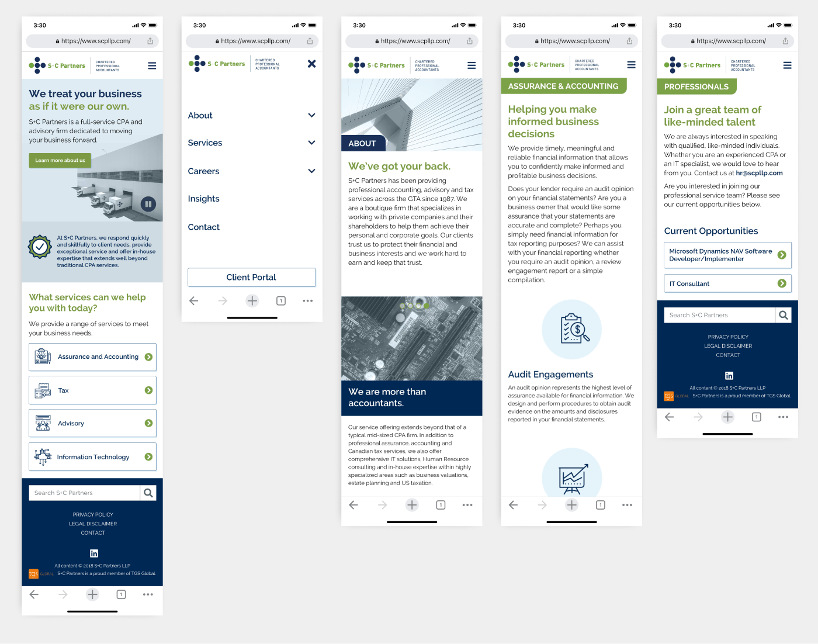Click the Client Portal button

click(x=251, y=278)
